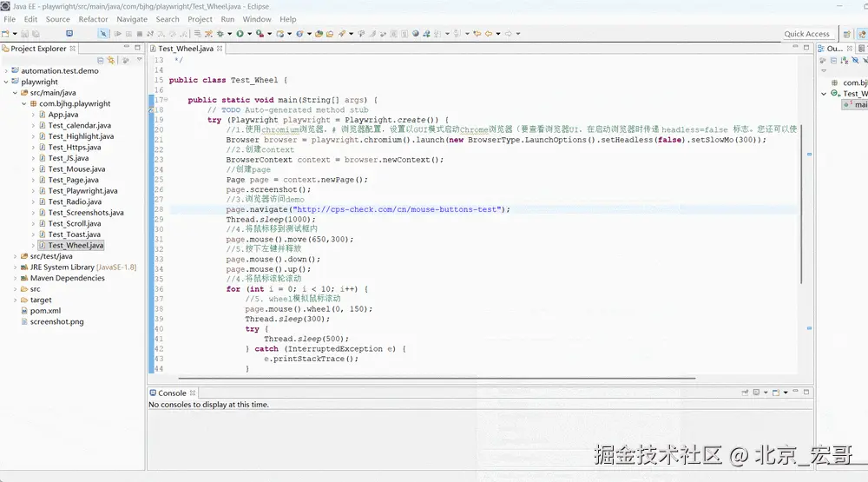Select the Console tab
868x482 pixels.
172,393
